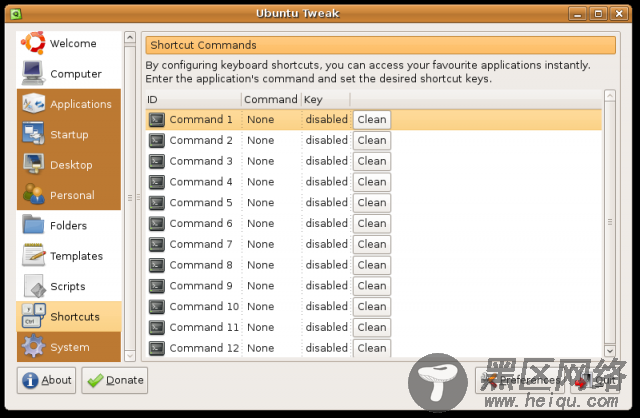Click the terminal icon of Command 1
The height and width of the screenshot is (418, 640).
tap(157, 120)
